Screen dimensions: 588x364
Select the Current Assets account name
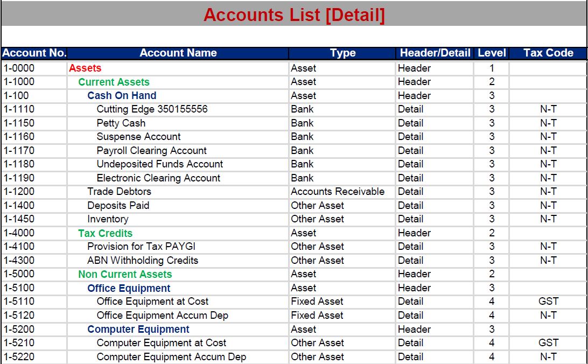[x=114, y=82]
